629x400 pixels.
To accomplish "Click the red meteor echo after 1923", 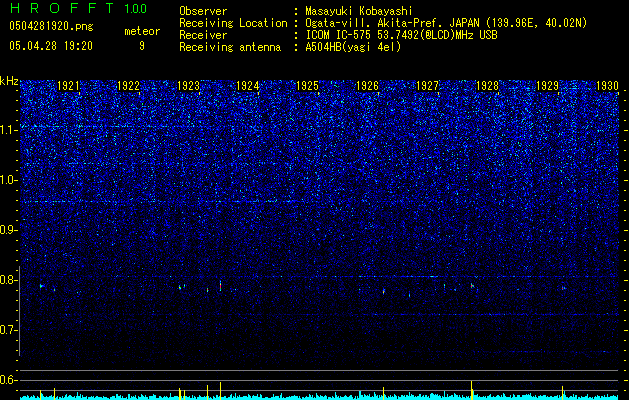I will tap(221, 286).
